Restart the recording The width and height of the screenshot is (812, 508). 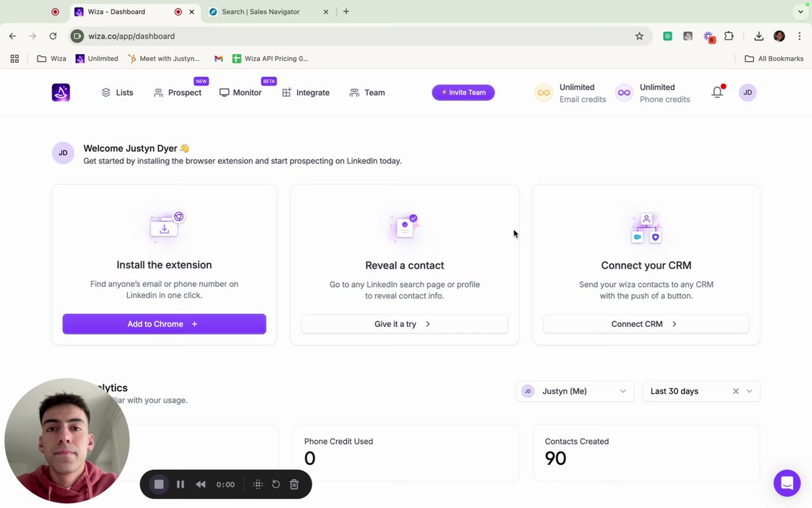coord(276,485)
